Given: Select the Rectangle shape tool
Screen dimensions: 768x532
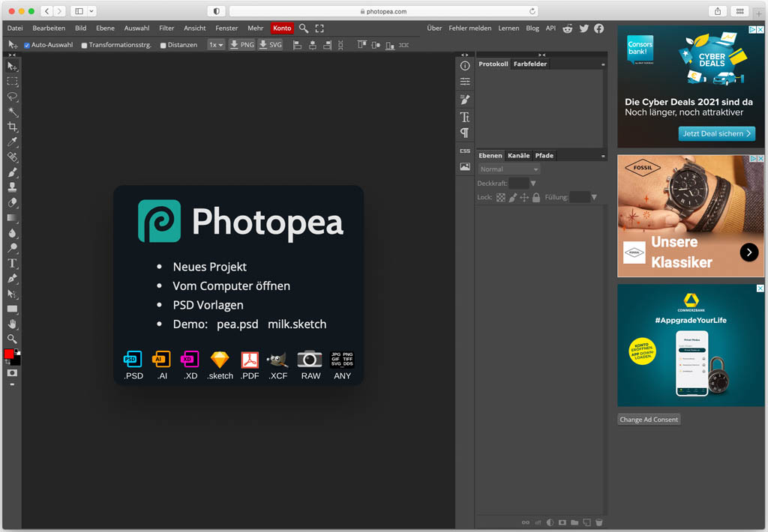Looking at the screenshot, I should [12, 309].
